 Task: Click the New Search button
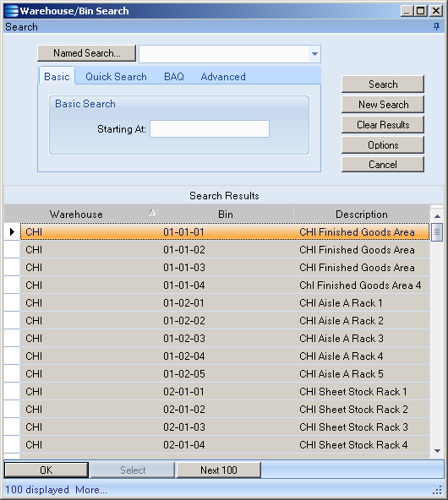(383, 104)
